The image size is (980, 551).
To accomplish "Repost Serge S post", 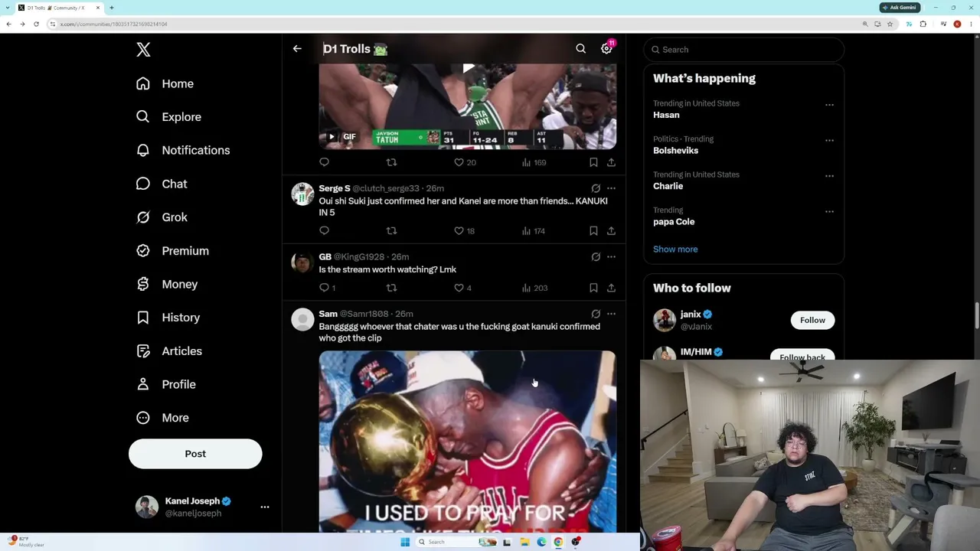I will point(391,230).
